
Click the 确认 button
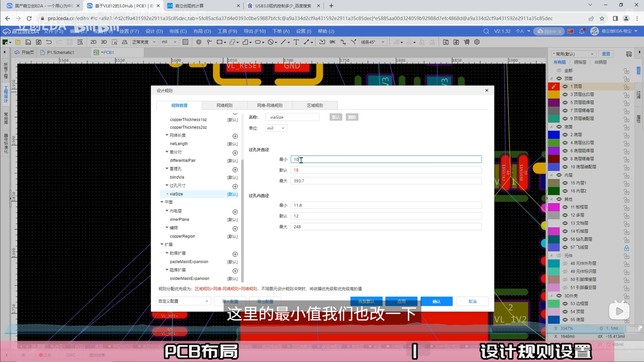436,301
